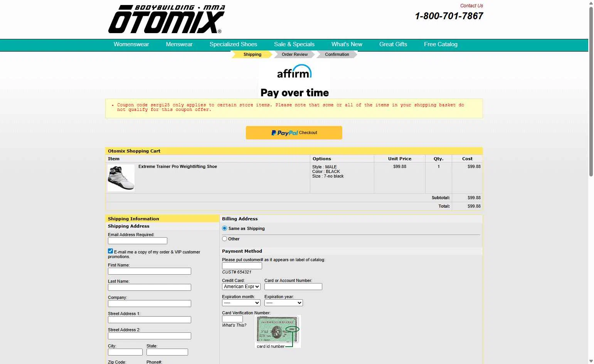Click the Shipping checkout step
The image size is (594, 364).
(x=252, y=54)
